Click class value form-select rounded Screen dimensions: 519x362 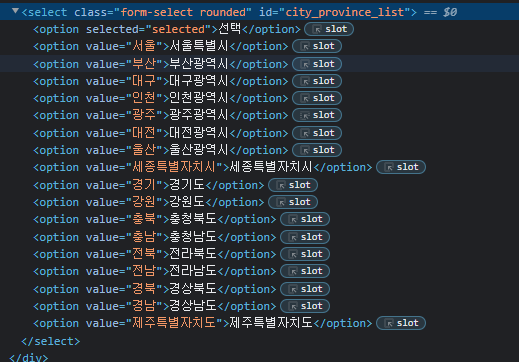tap(183, 12)
